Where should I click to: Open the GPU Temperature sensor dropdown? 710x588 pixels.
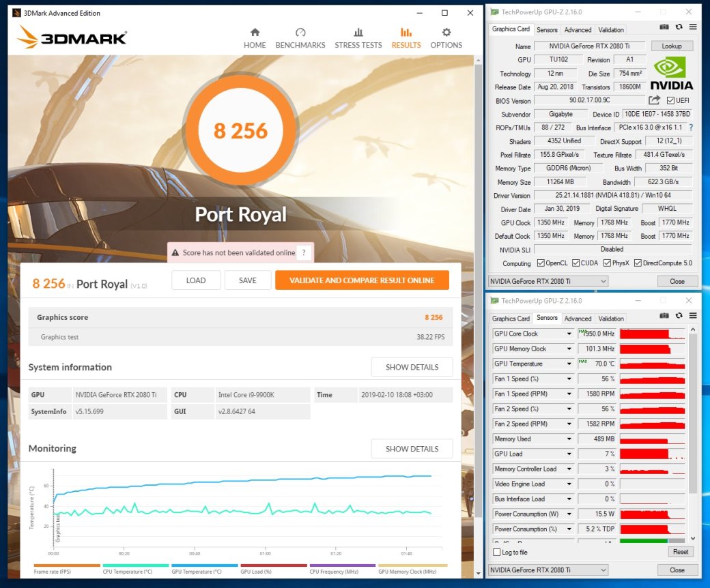569,364
